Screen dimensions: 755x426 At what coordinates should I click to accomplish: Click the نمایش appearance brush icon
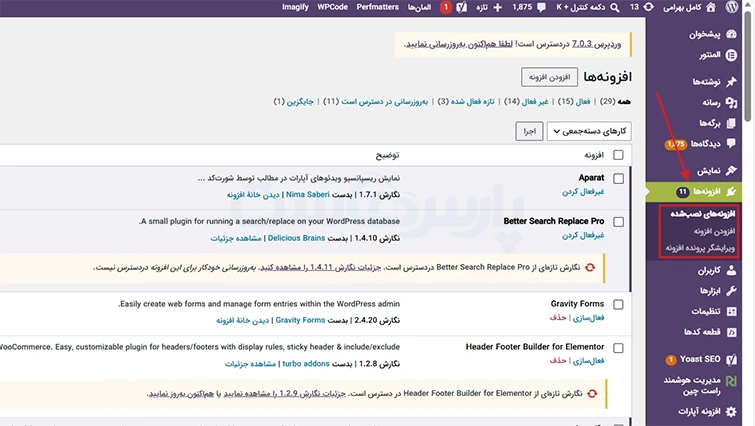[731, 170]
